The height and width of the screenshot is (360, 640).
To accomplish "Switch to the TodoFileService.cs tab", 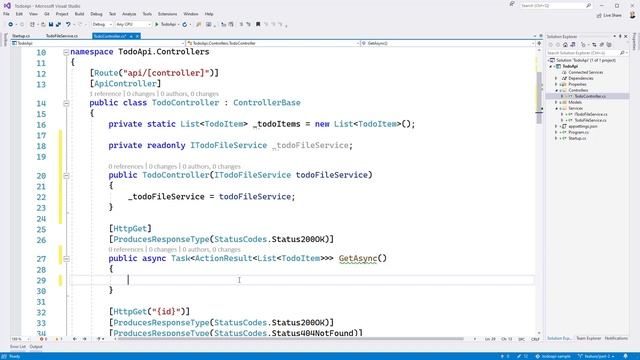I will tap(62, 36).
